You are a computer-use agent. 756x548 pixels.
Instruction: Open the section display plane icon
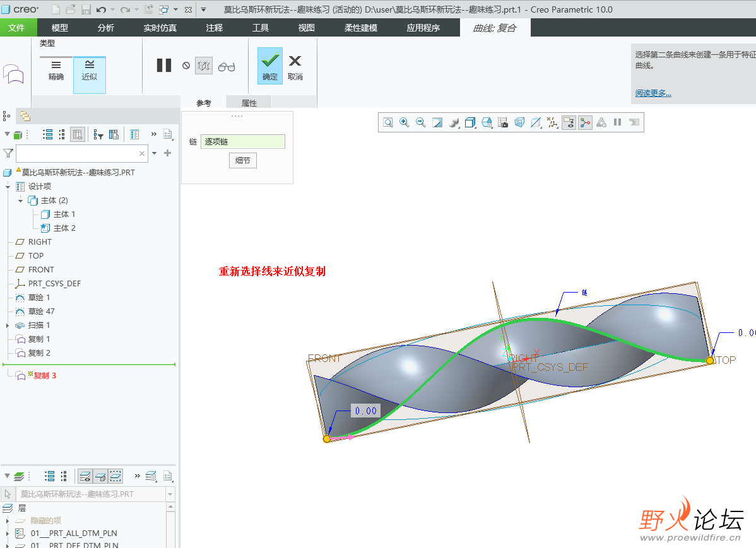tap(536, 122)
